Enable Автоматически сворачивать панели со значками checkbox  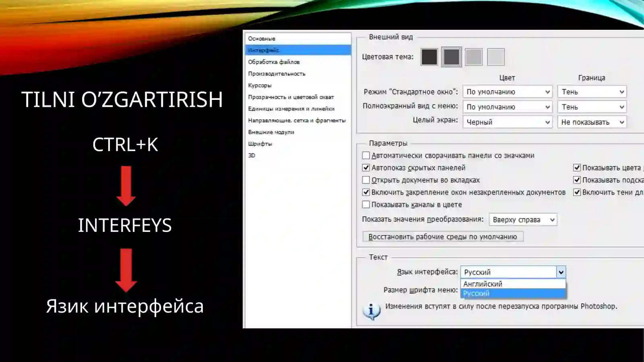click(366, 155)
